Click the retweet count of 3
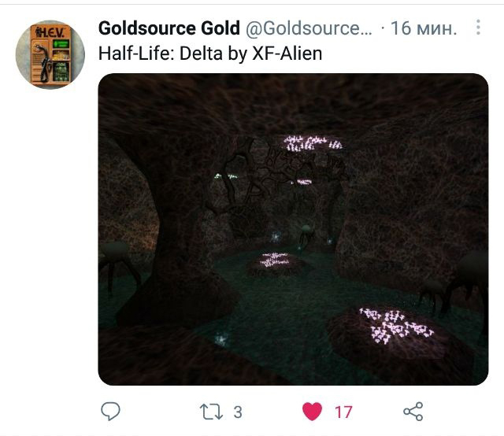Image resolution: width=504 pixels, height=436 pixels. [238, 412]
